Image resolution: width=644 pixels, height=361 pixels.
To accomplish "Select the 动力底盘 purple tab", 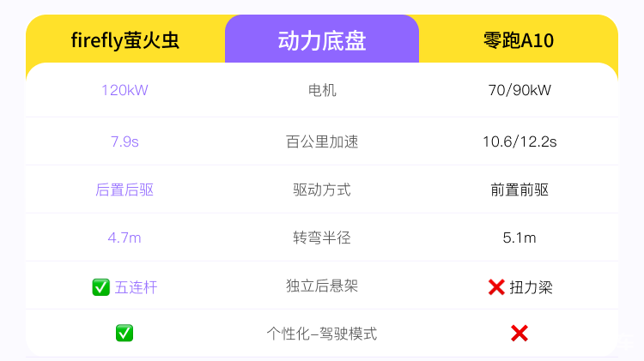I will point(322,40).
